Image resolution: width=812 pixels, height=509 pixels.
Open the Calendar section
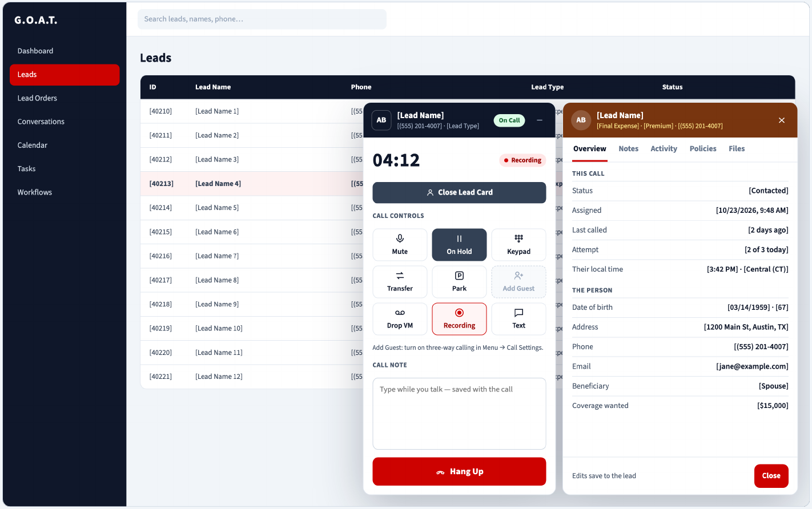pyautogui.click(x=65, y=145)
